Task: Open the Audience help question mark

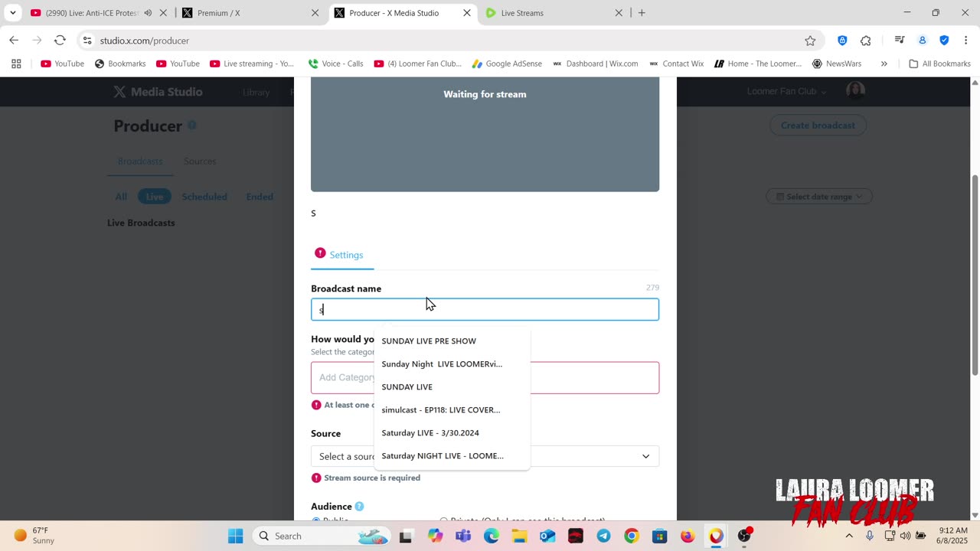Action: click(x=359, y=507)
